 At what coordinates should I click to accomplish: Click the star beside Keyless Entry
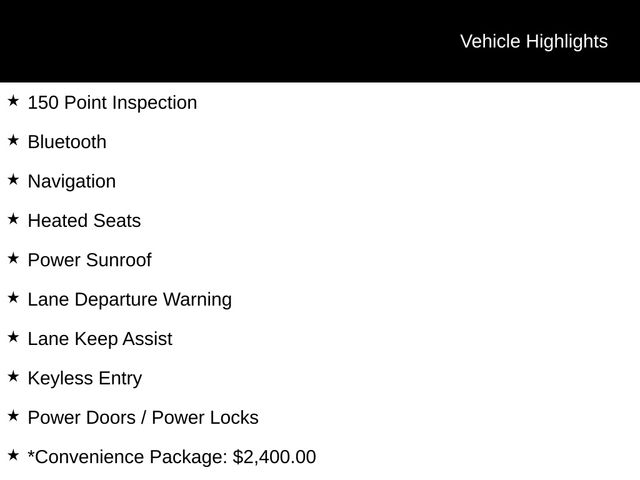[13, 377]
